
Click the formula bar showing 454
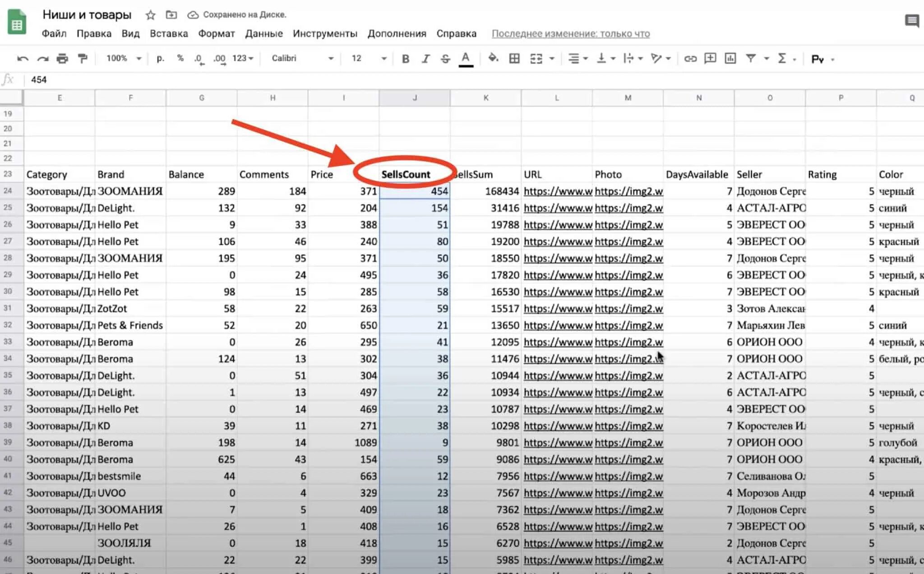[474, 80]
